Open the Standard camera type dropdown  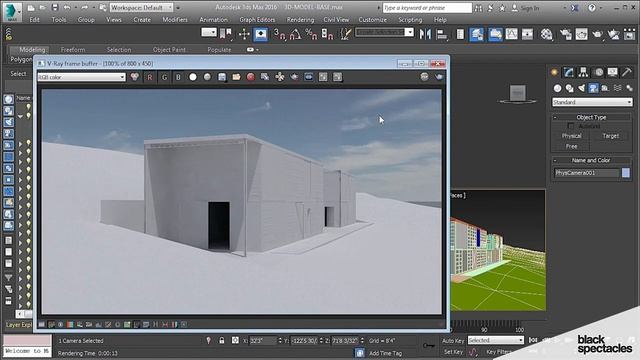[x=592, y=102]
